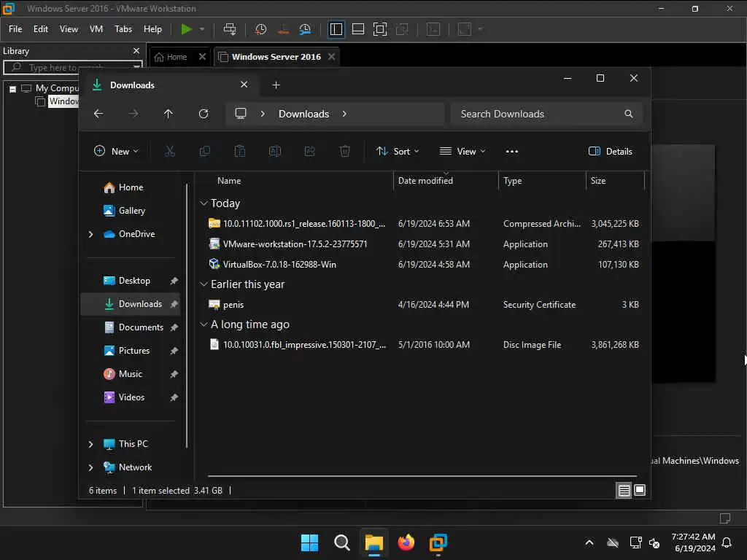This screenshot has height=560, width=747.
Task: Click the VMware library search field
Action: click(x=71, y=68)
